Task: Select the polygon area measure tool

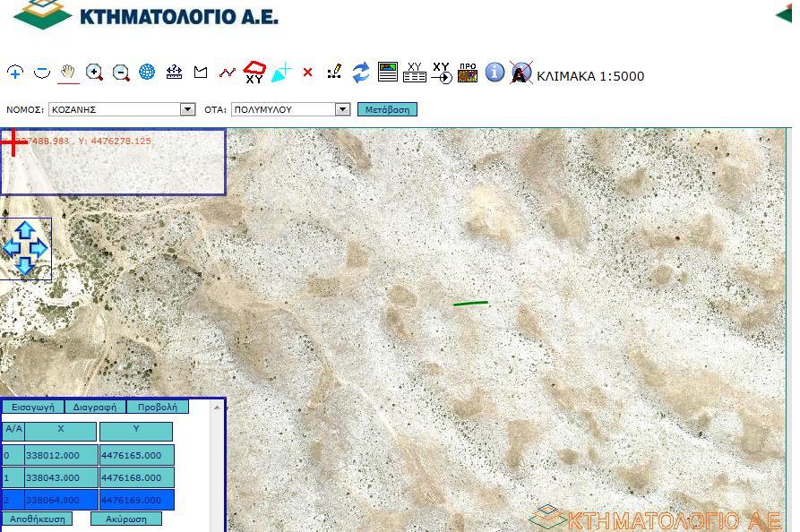Action: [x=201, y=73]
